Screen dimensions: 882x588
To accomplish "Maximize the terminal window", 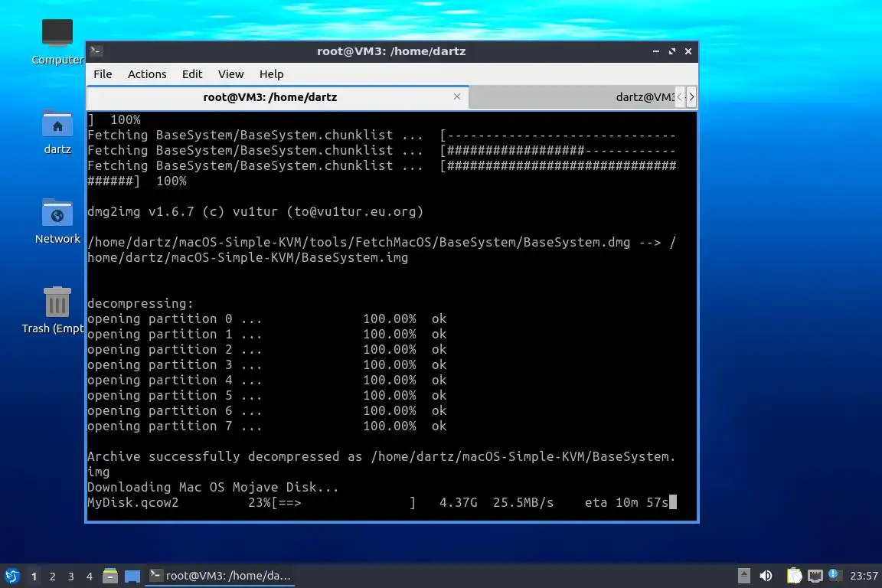I will [x=671, y=51].
